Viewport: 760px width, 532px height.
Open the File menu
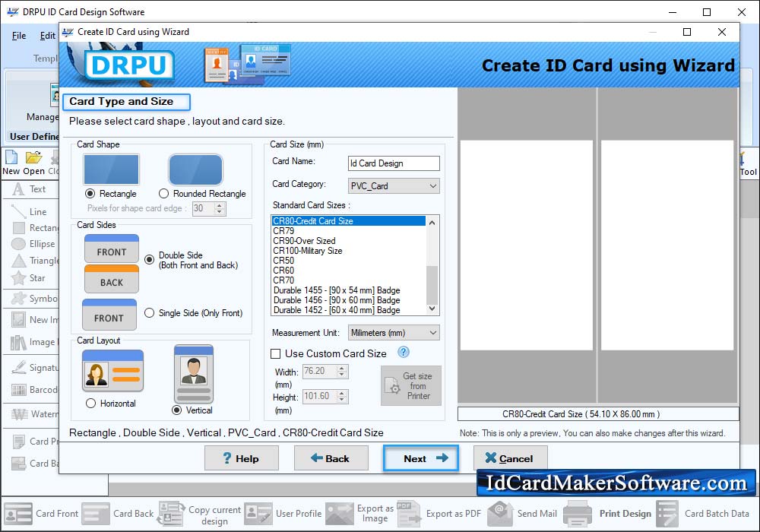click(x=19, y=36)
